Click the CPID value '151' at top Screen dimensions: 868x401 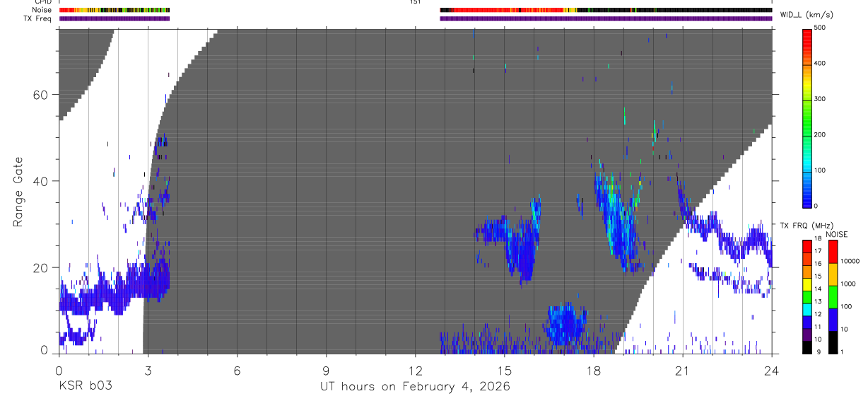[415, 2]
